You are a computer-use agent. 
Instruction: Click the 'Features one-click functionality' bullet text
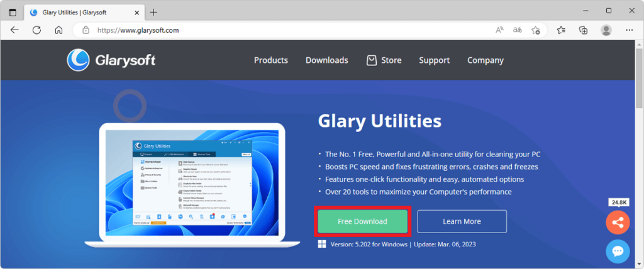[x=425, y=180]
